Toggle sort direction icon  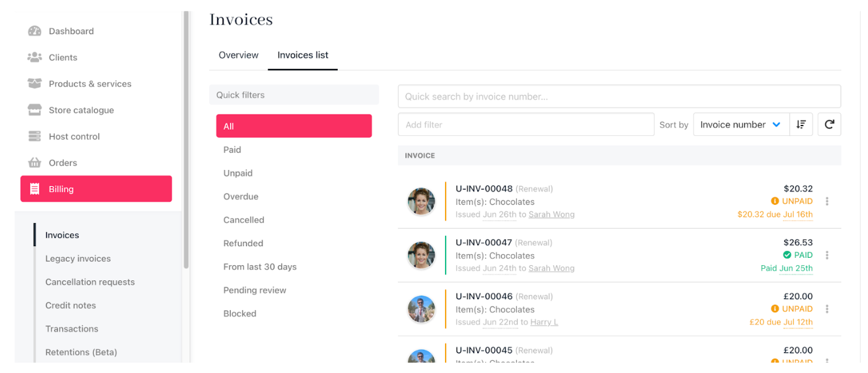click(x=801, y=124)
